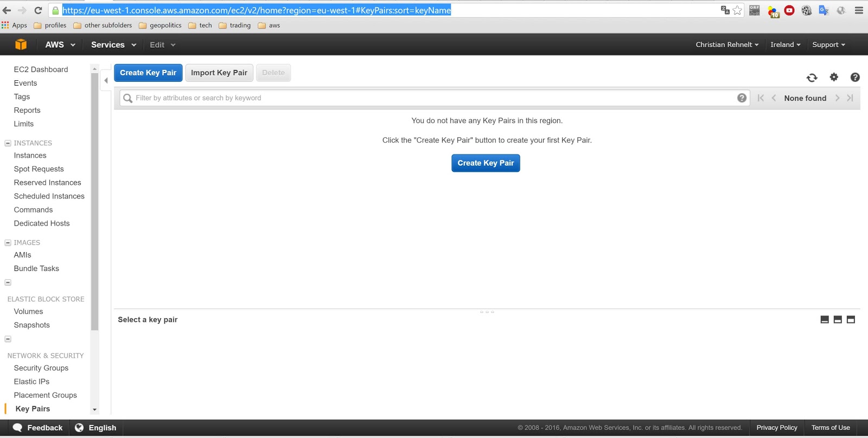Go to the next page of results

point(837,98)
